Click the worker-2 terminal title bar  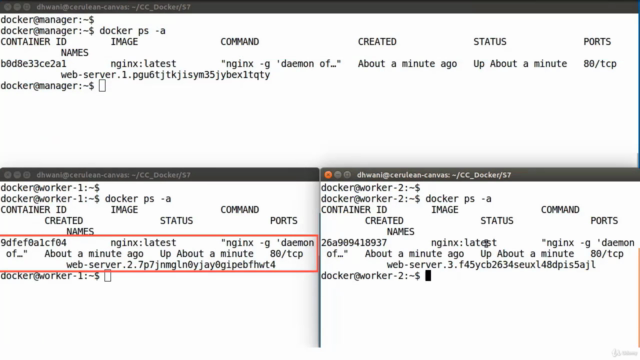click(480, 175)
